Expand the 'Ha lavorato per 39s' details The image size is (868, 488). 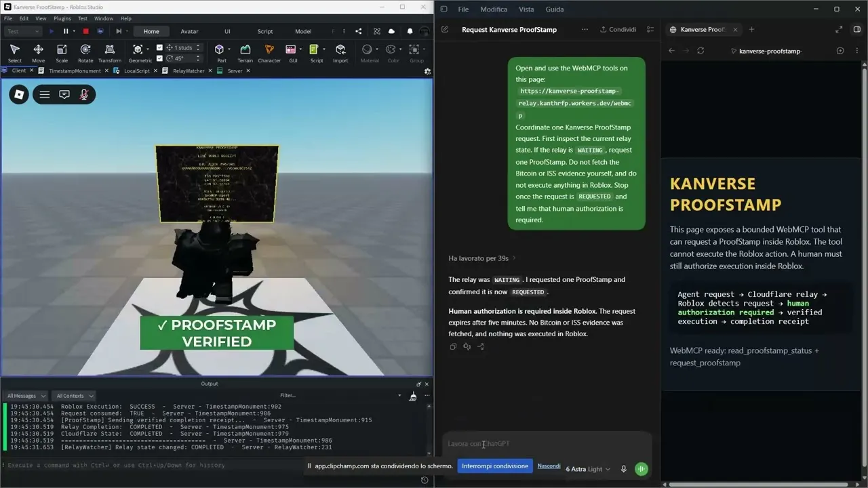click(x=482, y=258)
